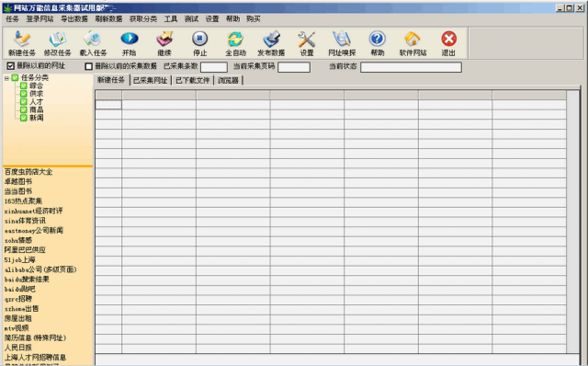Viewport: 588px width, 366px height.
Task: Click the 当前状态 status field
Action: point(411,67)
